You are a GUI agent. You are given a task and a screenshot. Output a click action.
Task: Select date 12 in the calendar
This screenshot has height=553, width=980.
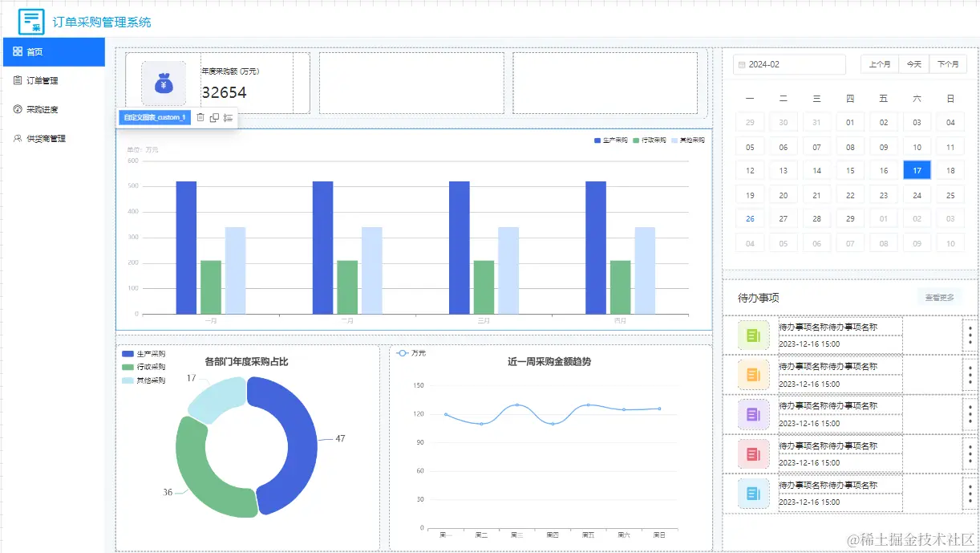[750, 170]
